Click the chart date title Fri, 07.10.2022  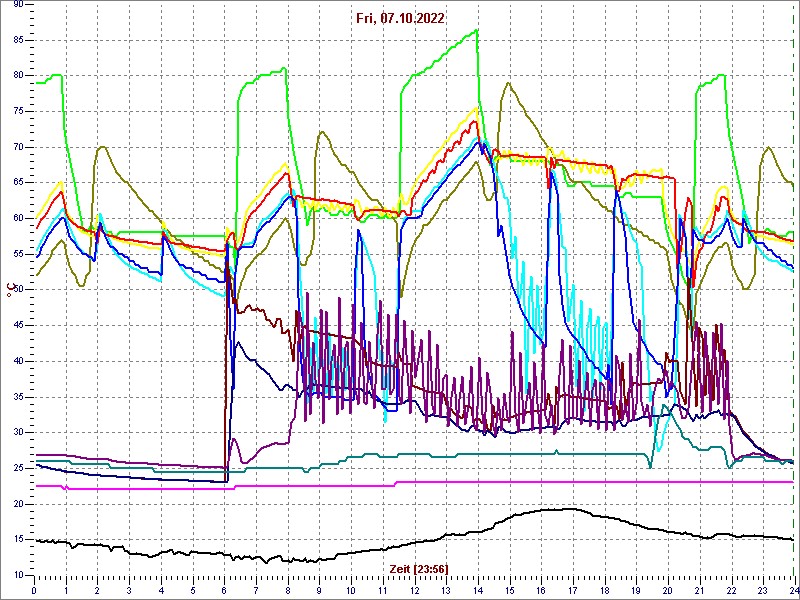[x=400, y=19]
